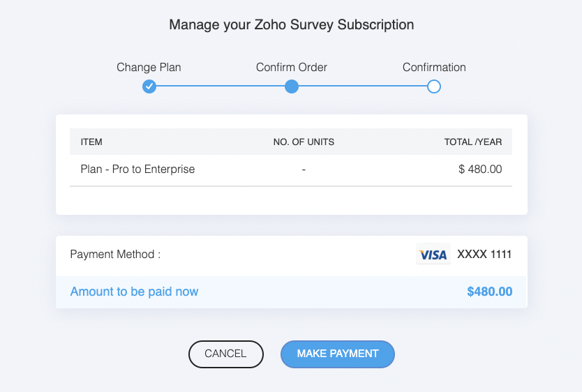Click the XXXX 1111 card number
Viewport: 582px width, 392px height.
(x=484, y=255)
